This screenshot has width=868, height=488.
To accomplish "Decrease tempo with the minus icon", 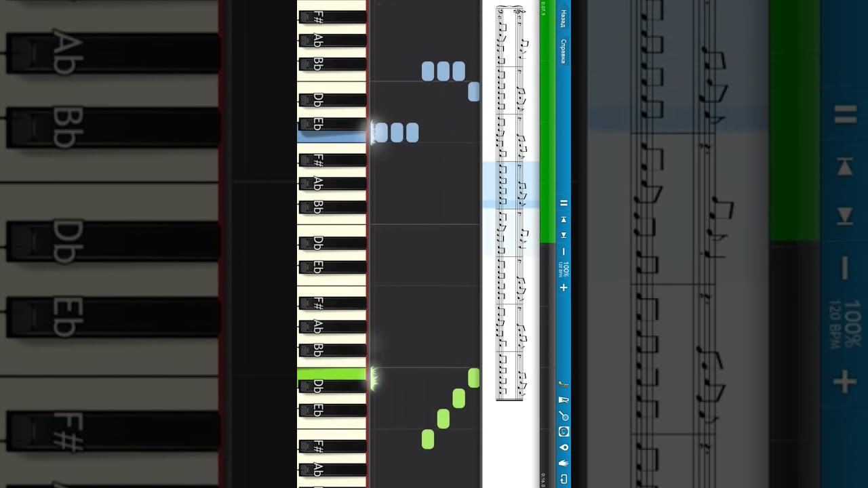I will 563,251.
